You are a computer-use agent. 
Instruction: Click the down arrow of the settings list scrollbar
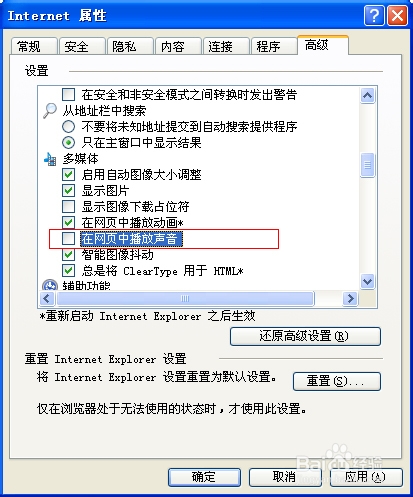coord(367,281)
